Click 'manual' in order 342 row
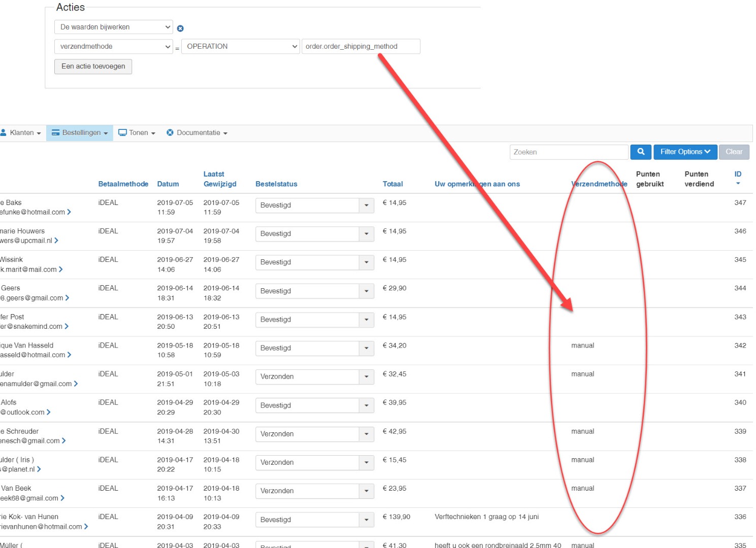 tap(582, 346)
